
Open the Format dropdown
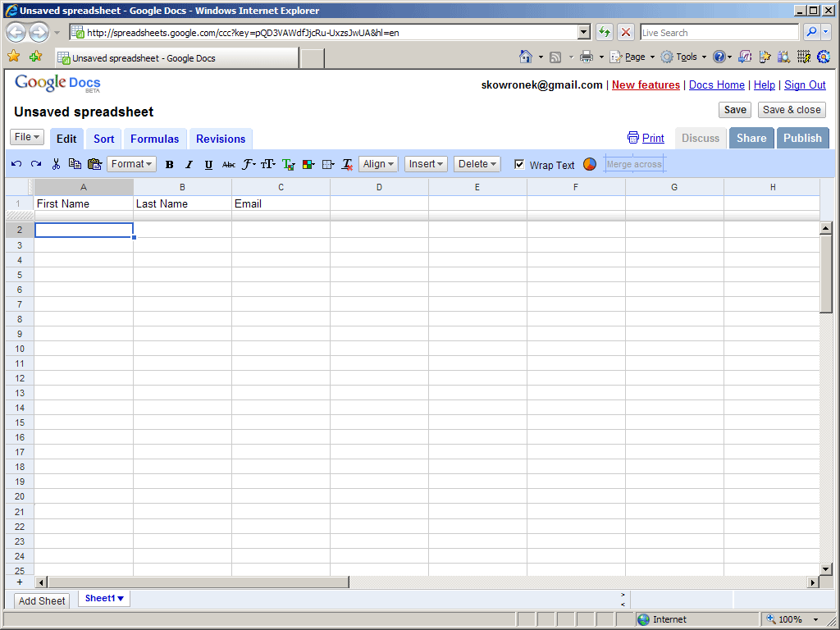coord(131,164)
